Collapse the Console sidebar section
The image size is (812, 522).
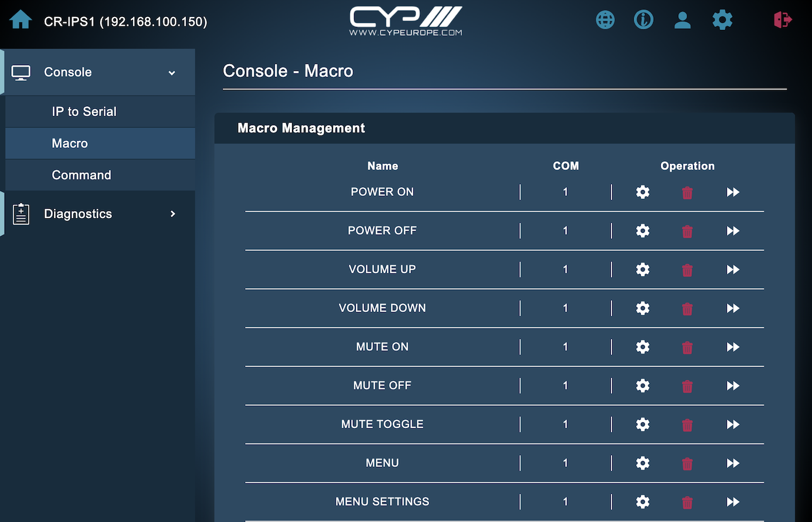(68, 72)
